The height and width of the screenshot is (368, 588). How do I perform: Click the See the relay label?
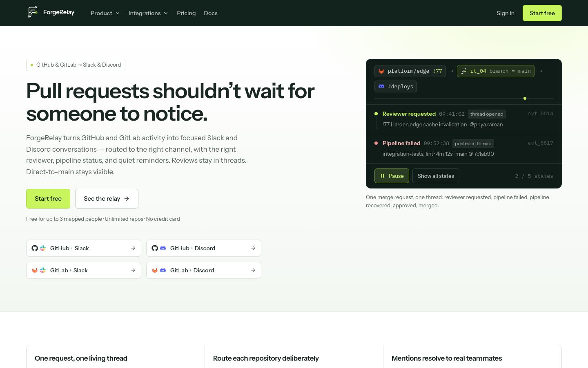[x=102, y=199]
